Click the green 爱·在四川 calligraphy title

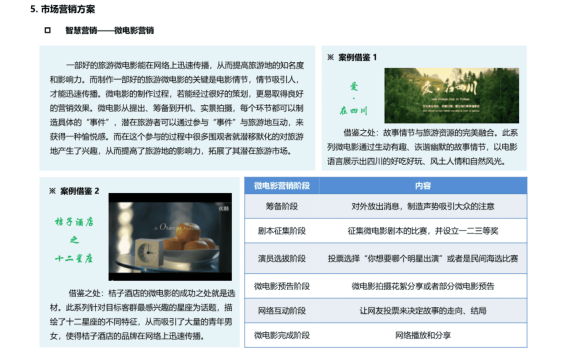pyautogui.click(x=354, y=99)
